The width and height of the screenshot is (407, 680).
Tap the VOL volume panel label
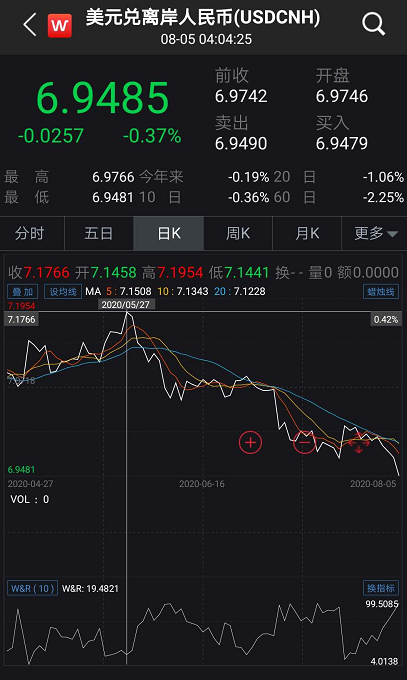click(x=30, y=500)
